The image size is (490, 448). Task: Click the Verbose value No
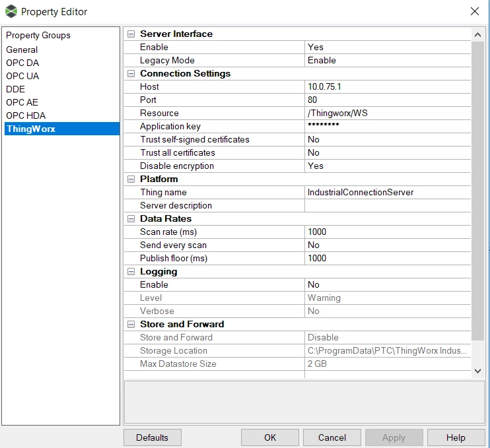[x=388, y=311]
